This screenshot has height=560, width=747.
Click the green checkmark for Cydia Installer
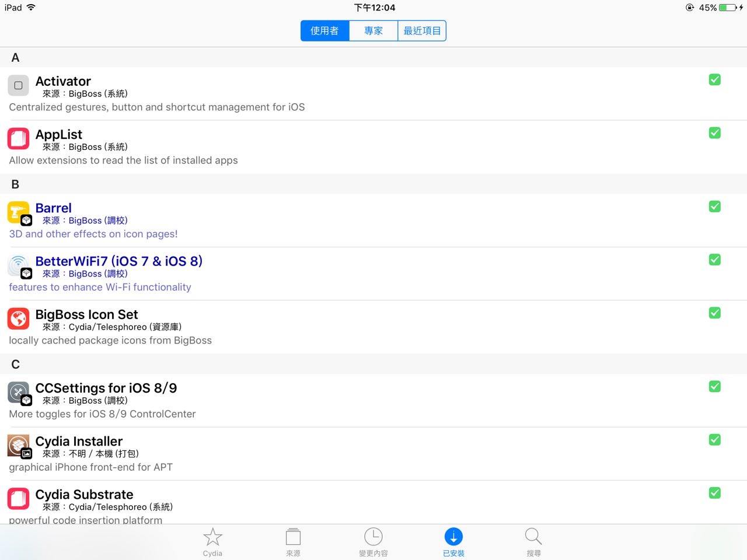[x=714, y=440]
